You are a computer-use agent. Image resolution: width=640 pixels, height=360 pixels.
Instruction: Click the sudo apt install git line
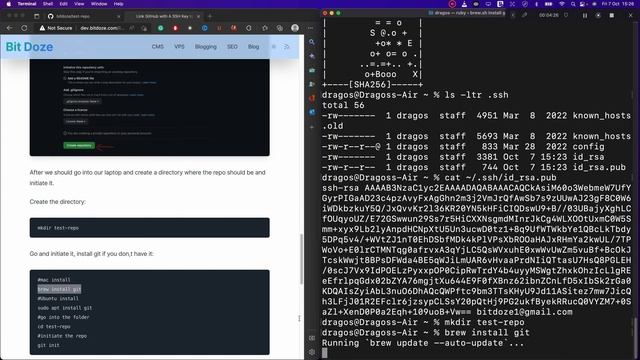(65, 308)
